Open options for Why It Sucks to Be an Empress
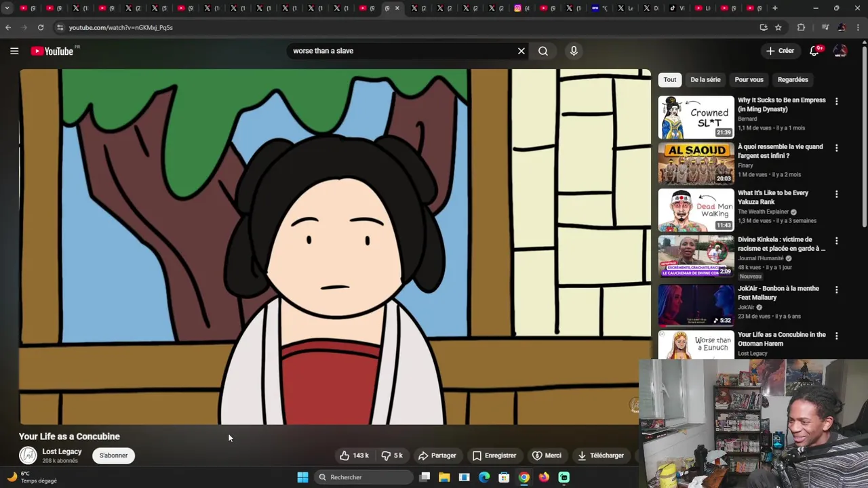The height and width of the screenshot is (488, 868). (836, 102)
